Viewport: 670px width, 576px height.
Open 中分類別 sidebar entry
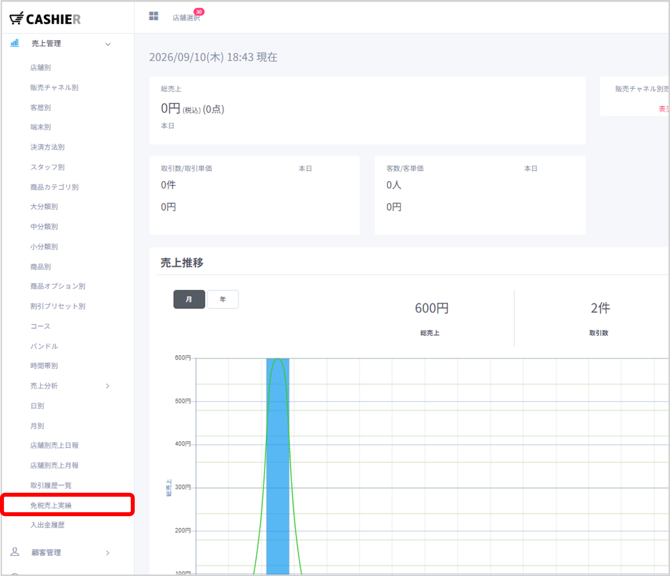pyautogui.click(x=44, y=227)
